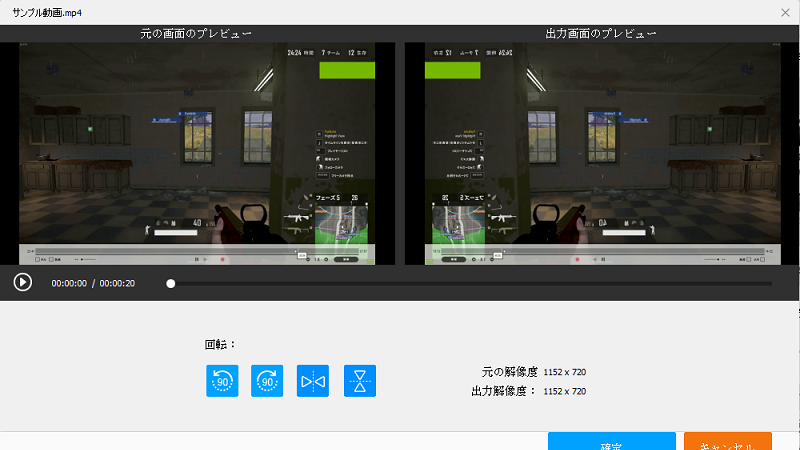Flip video horizontally
This screenshot has width=800, height=450.
(x=313, y=381)
